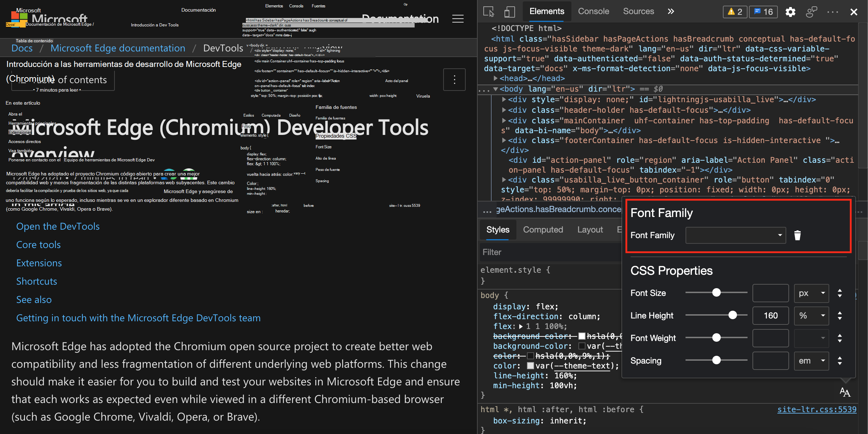The image size is (868, 434).
Task: Open DevTools settings gear
Action: click(x=790, y=12)
